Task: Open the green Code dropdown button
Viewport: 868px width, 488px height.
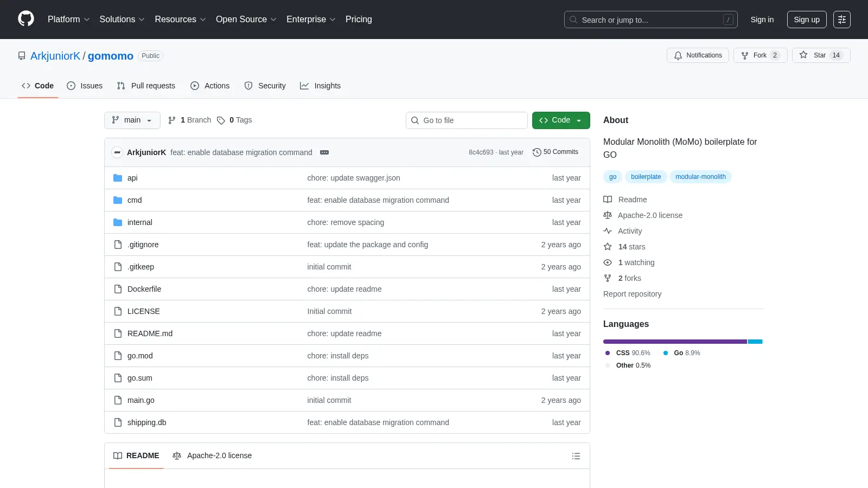Action: 561,120
